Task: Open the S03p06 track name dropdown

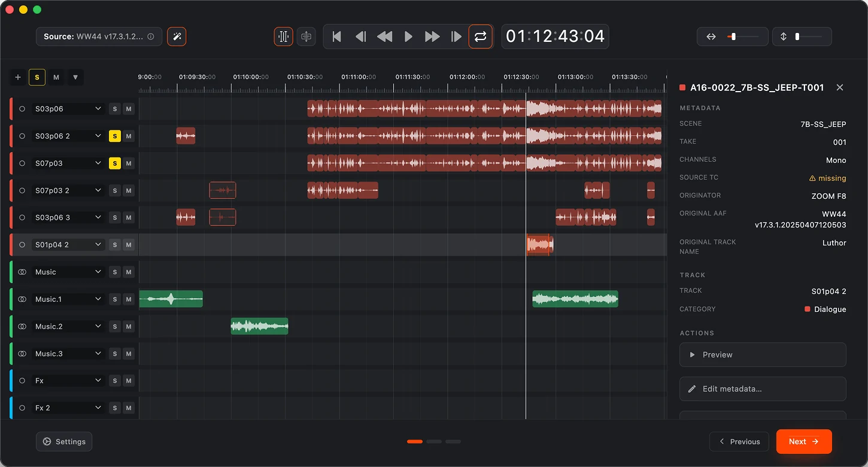Action: tap(68, 109)
